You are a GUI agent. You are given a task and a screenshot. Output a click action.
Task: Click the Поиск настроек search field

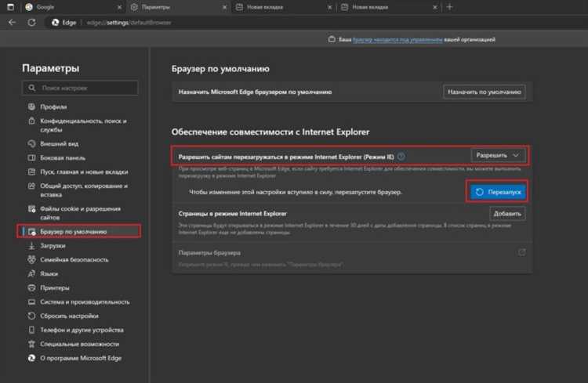[82, 89]
